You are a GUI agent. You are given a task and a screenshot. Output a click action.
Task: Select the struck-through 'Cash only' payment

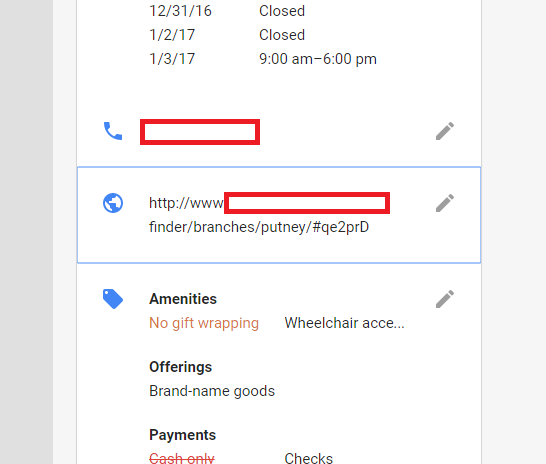pyautogui.click(x=182, y=458)
